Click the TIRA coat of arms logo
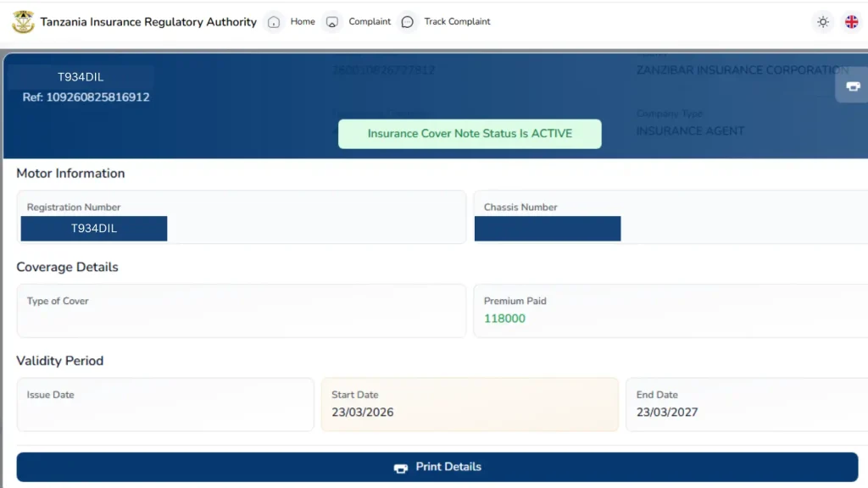Viewport: 868px width, 488px height. (23, 21)
